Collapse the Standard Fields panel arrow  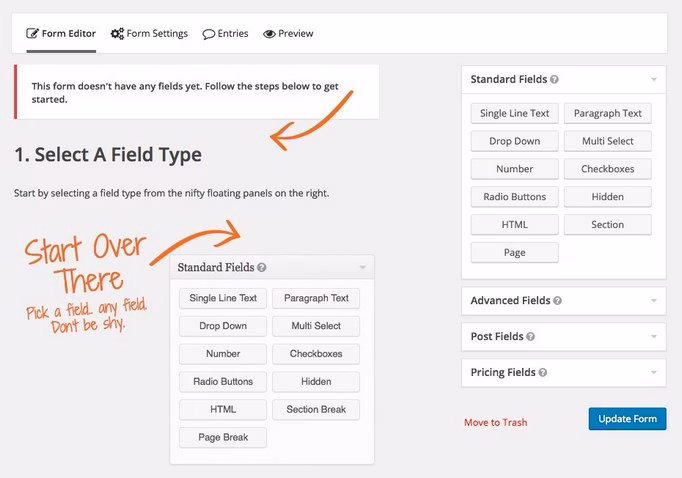654,80
